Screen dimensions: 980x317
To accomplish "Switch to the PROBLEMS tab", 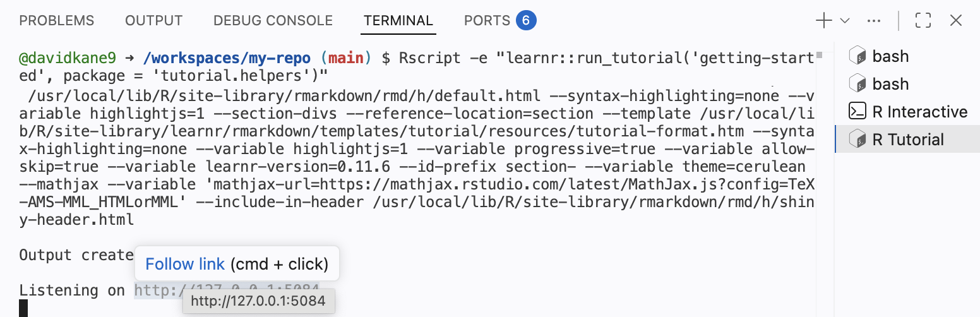I will click(57, 21).
